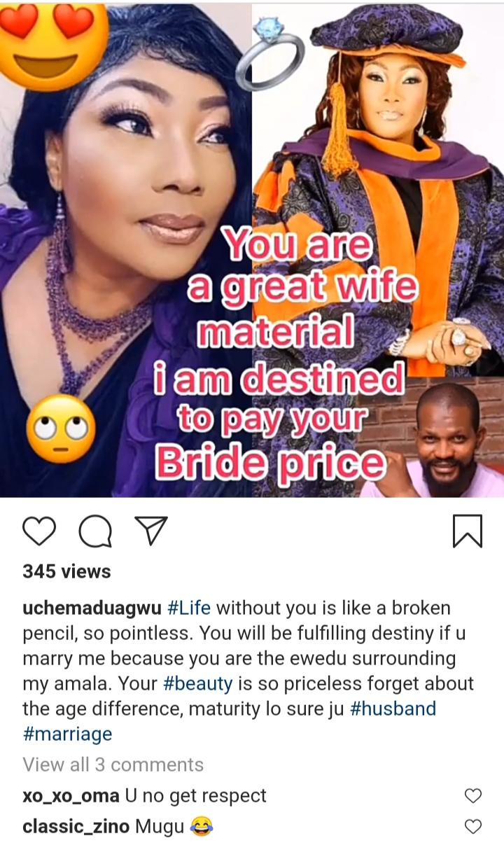Tap the heart like icon under the post

click(39, 531)
